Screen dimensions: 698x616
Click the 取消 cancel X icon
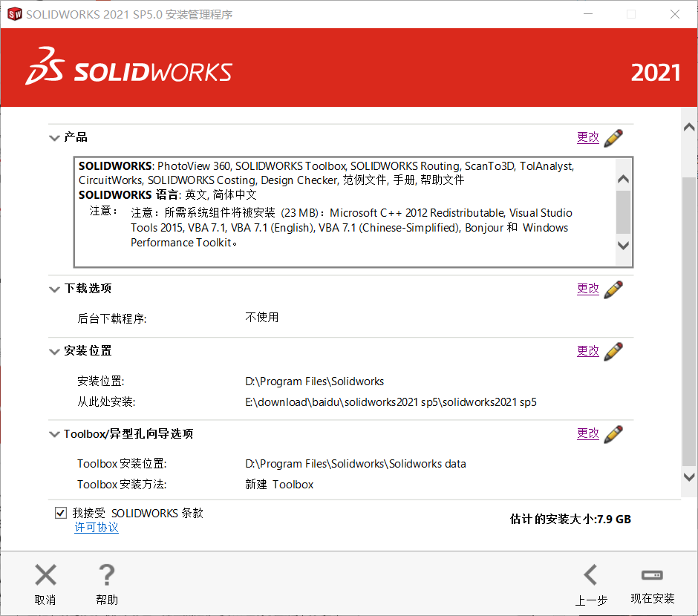click(x=45, y=574)
